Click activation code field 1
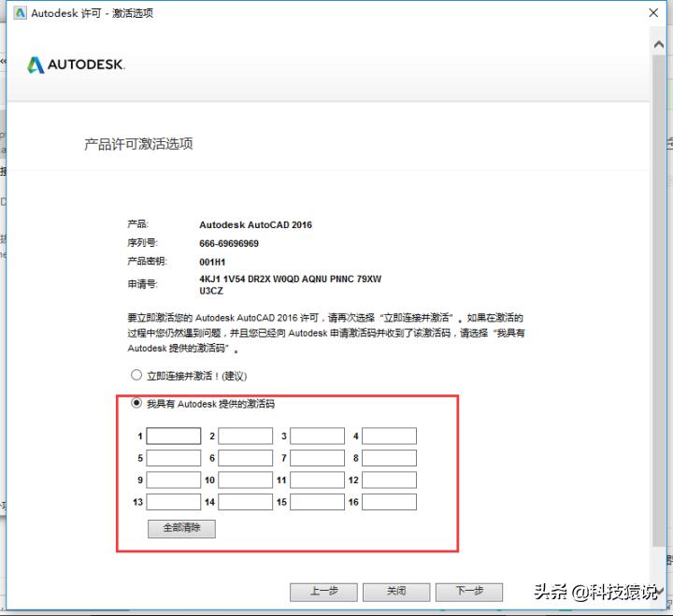Image resolution: width=673 pixels, height=616 pixels. 174,436
